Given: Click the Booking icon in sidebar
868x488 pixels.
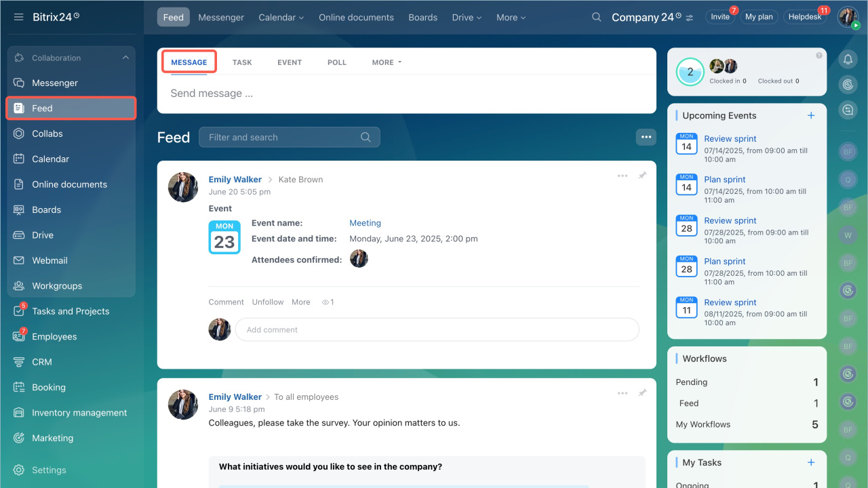Looking at the screenshot, I should pyautogui.click(x=19, y=388).
